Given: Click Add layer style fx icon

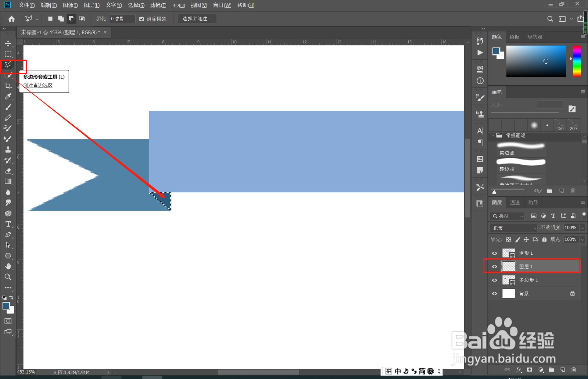Looking at the screenshot, I should click(x=519, y=369).
